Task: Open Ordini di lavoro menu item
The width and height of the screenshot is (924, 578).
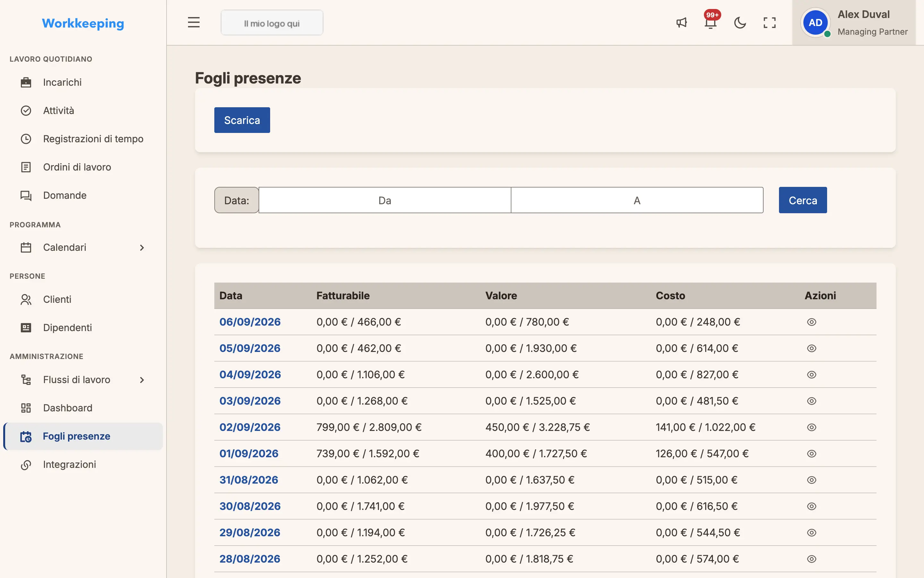Action: (83, 167)
